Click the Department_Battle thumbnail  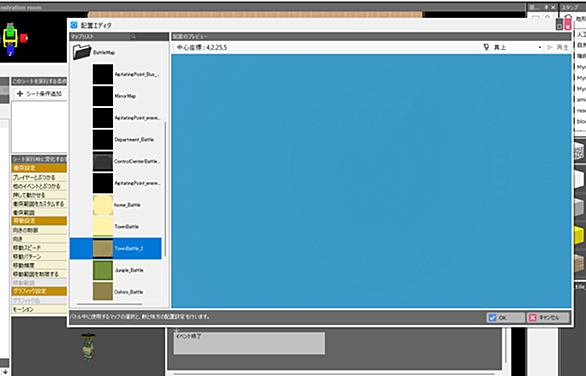[103, 139]
